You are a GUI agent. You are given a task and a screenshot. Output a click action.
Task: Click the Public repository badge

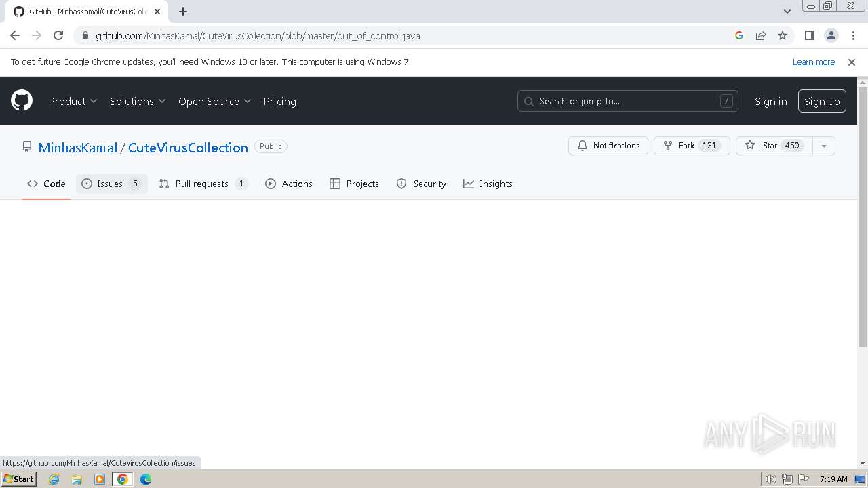(x=271, y=146)
